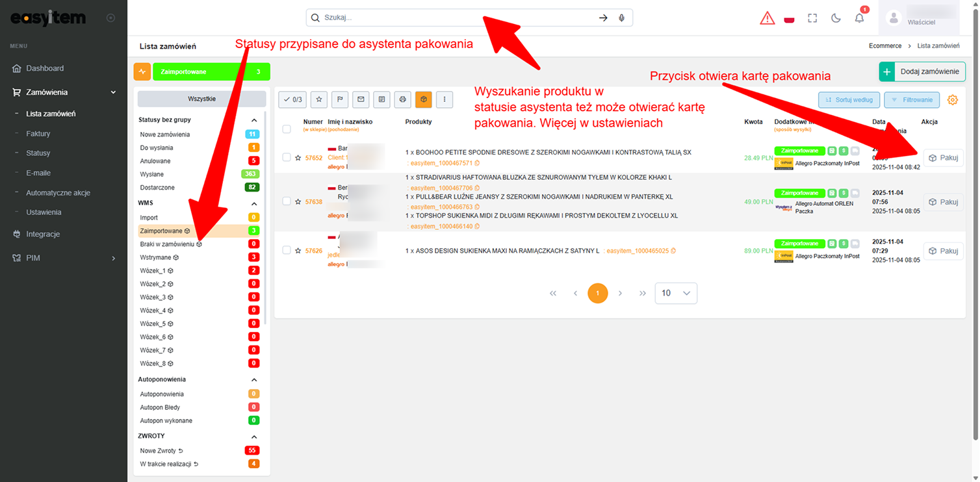Viewport: 980px width, 482px height.
Task: Open the page size 10 dropdown
Action: click(676, 293)
